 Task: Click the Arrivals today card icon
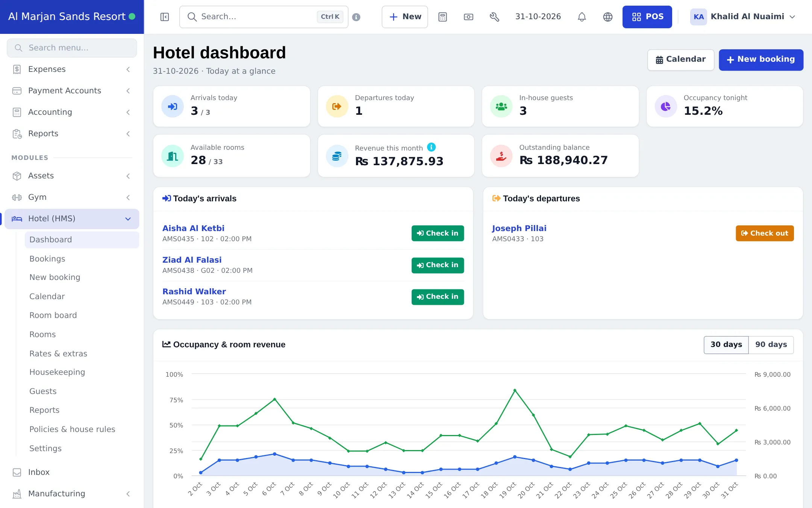tap(173, 106)
